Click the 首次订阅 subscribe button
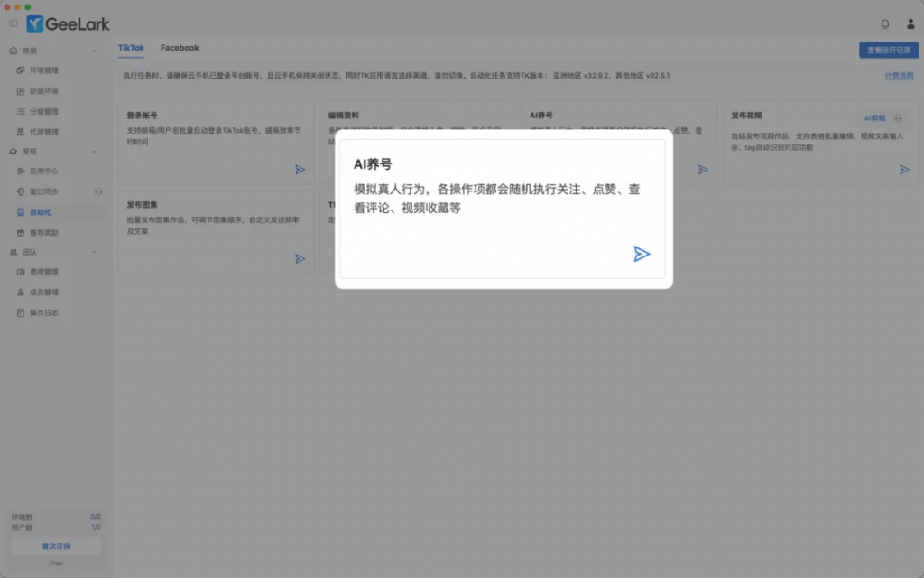The width and height of the screenshot is (924, 578). (56, 546)
